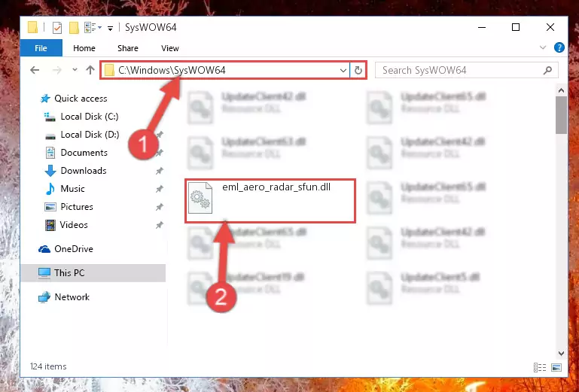
Task: Switch to the Home ribbon tab
Action: click(84, 48)
